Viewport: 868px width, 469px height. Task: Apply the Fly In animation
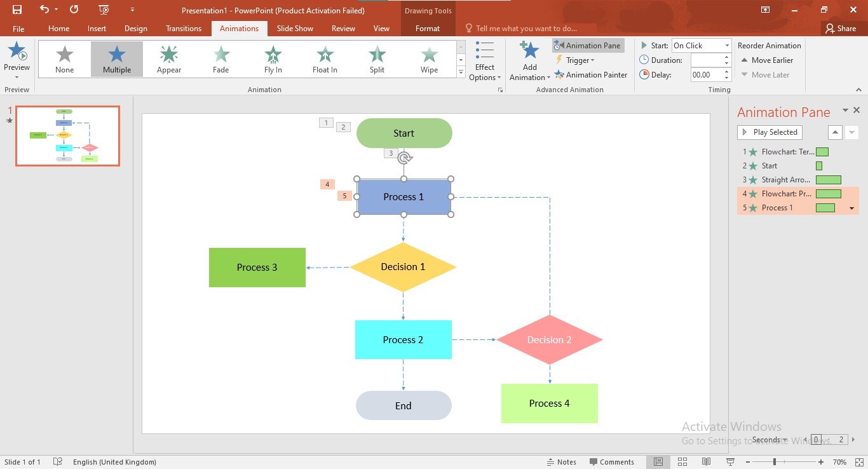pyautogui.click(x=273, y=58)
